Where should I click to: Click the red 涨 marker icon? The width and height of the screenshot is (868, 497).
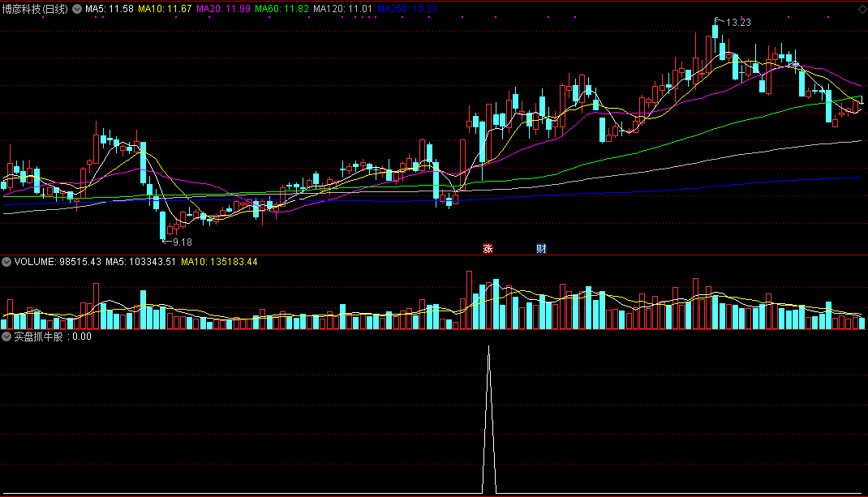488,248
